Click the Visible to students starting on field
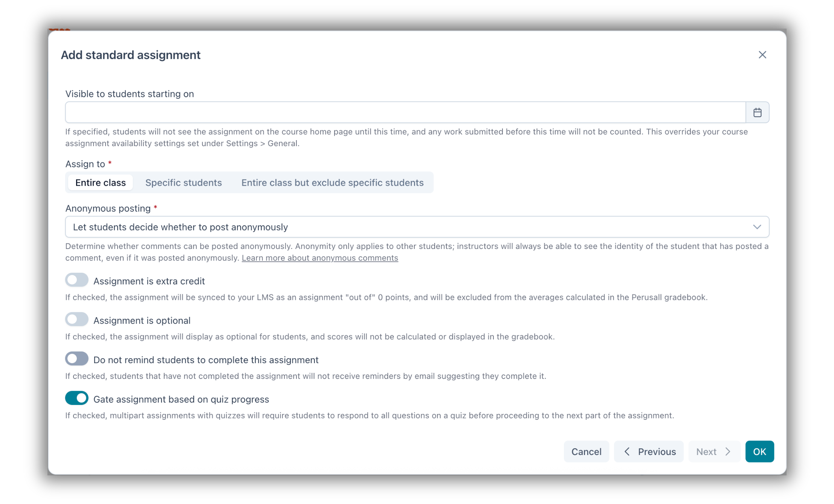This screenshot has height=504, width=834. click(x=405, y=112)
